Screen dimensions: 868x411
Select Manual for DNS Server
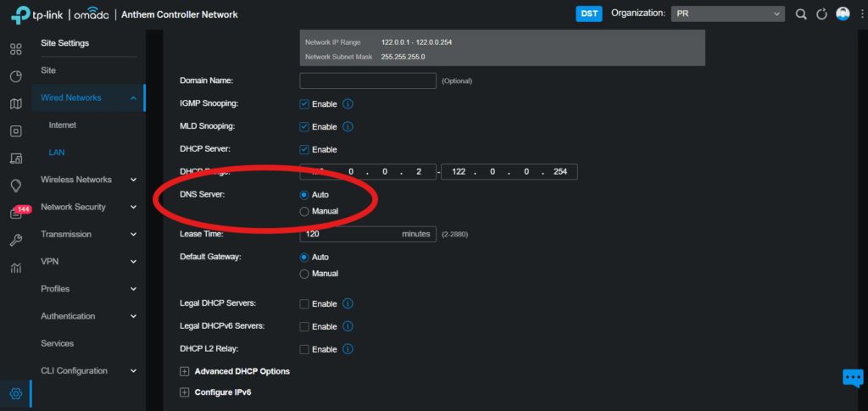point(304,211)
